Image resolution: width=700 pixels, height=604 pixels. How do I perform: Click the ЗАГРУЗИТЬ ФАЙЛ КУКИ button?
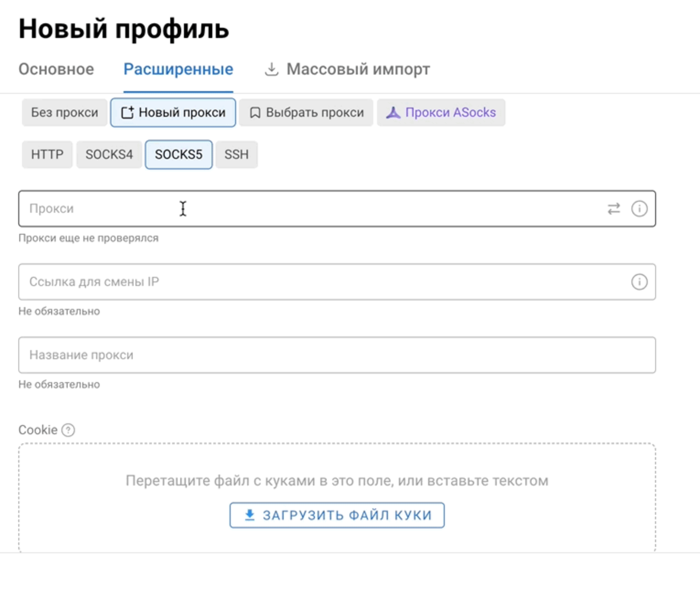(337, 515)
